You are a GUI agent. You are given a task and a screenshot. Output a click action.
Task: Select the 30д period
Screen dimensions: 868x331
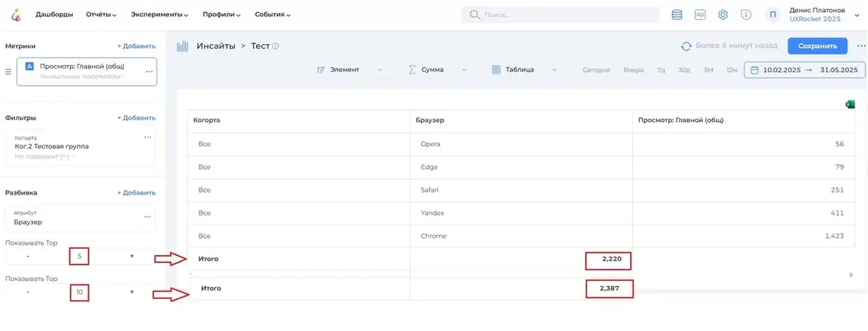(684, 70)
